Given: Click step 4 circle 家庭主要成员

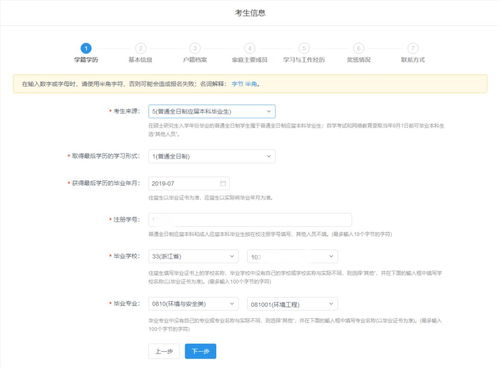Looking at the screenshot, I should 250,48.
